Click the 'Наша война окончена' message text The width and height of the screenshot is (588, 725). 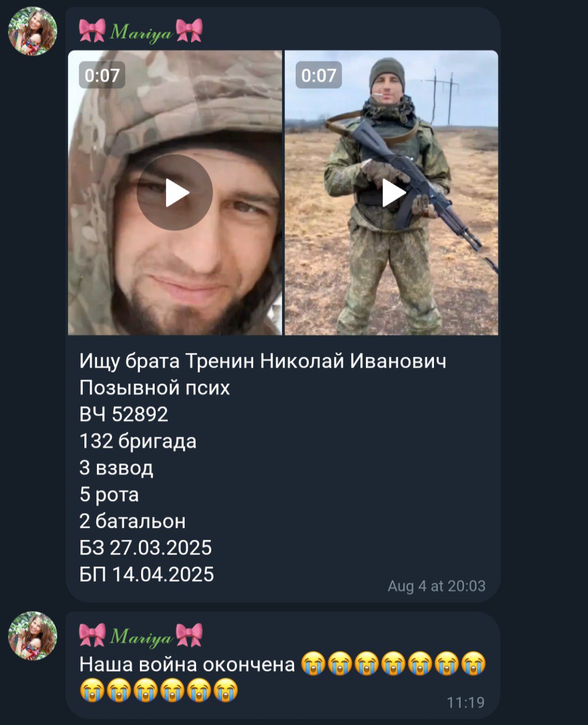click(x=188, y=664)
